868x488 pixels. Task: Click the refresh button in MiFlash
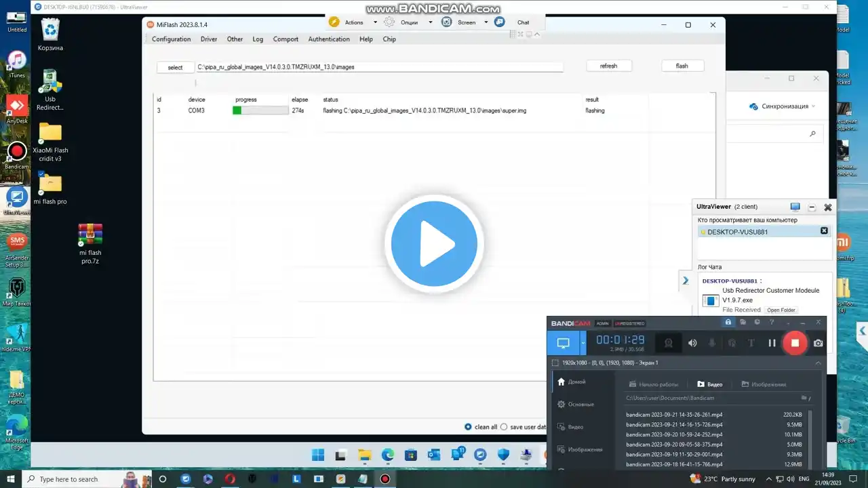pos(609,66)
